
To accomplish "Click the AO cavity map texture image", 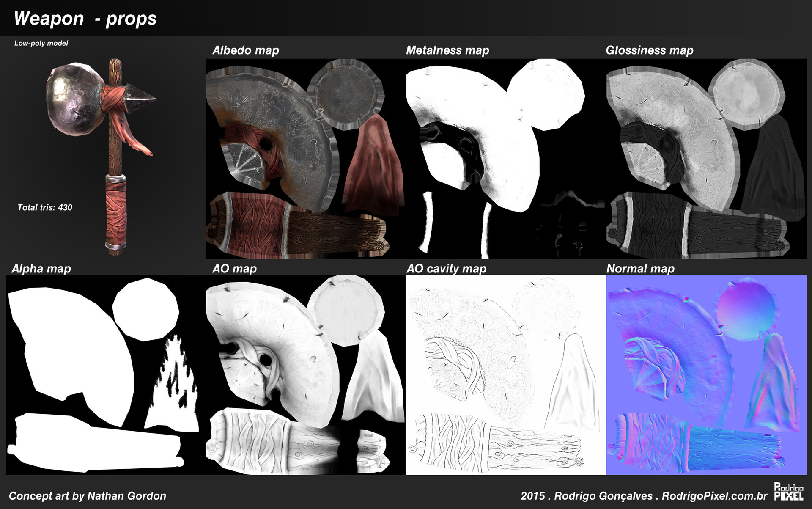I will pyautogui.click(x=506, y=375).
